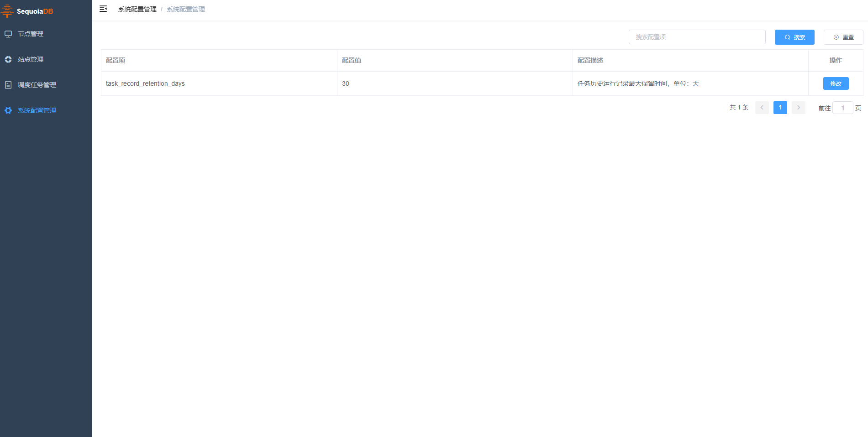Collapse sidebar with the hamburger icon
868x437 pixels.
(x=103, y=9)
